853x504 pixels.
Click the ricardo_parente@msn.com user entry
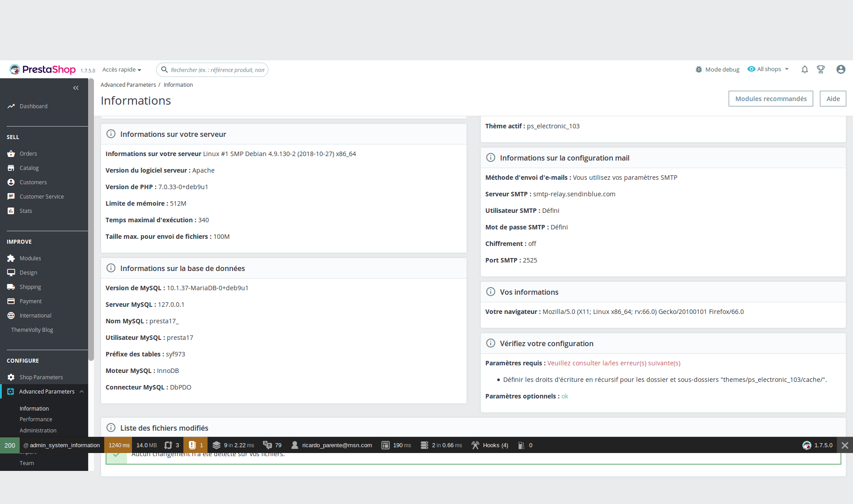331,445
